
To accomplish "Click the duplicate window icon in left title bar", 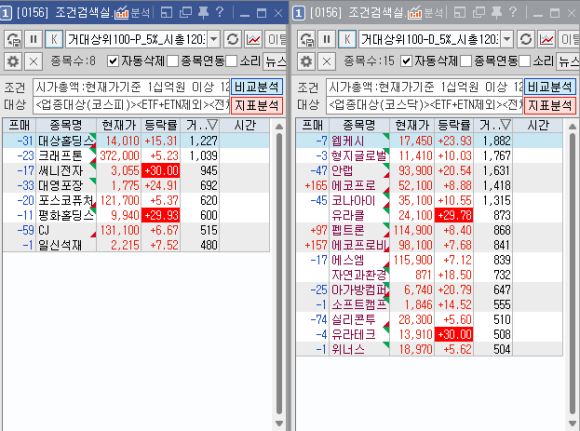I will point(185,13).
